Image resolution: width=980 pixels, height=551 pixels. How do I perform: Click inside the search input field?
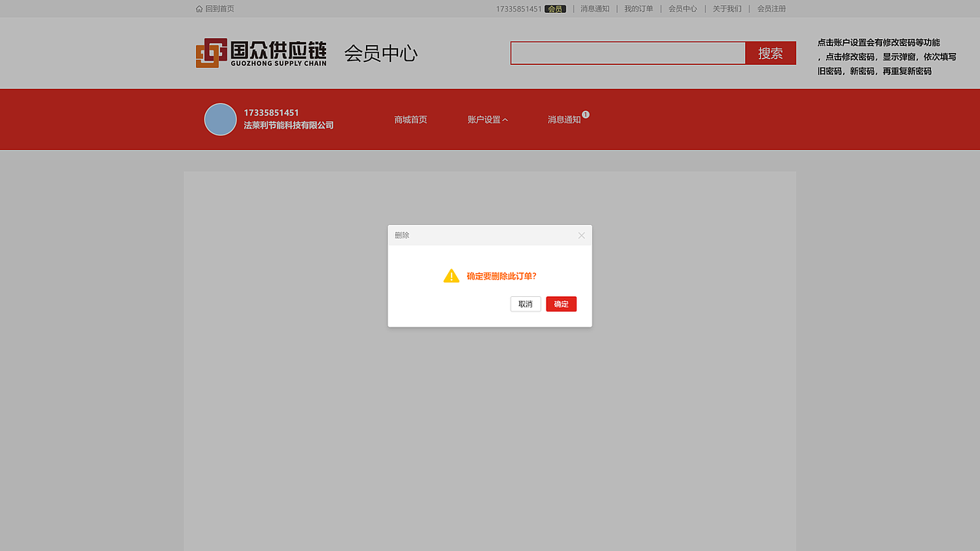click(628, 53)
